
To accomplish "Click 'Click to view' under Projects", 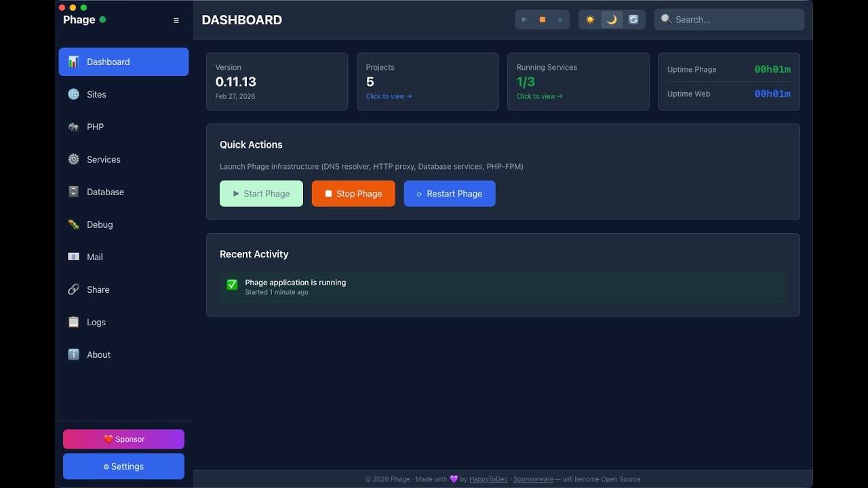I will 389,96.
